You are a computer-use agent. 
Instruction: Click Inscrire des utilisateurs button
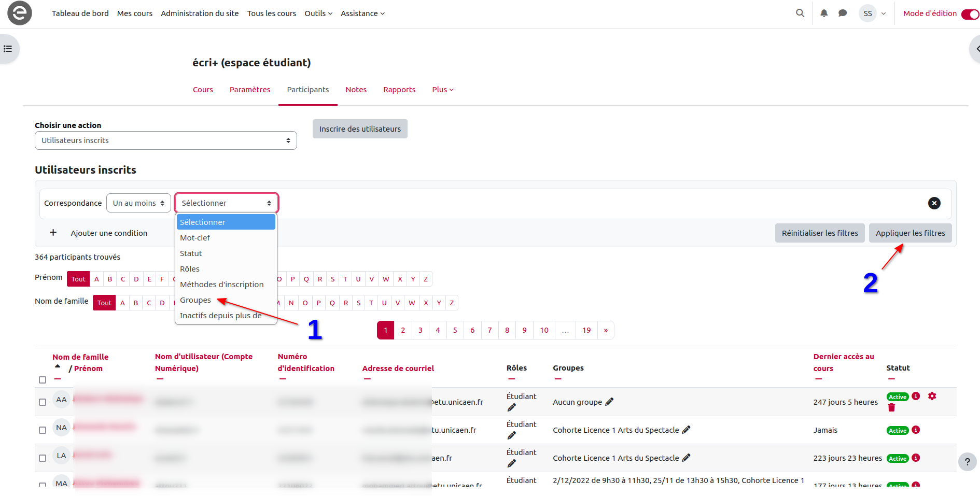pyautogui.click(x=360, y=129)
